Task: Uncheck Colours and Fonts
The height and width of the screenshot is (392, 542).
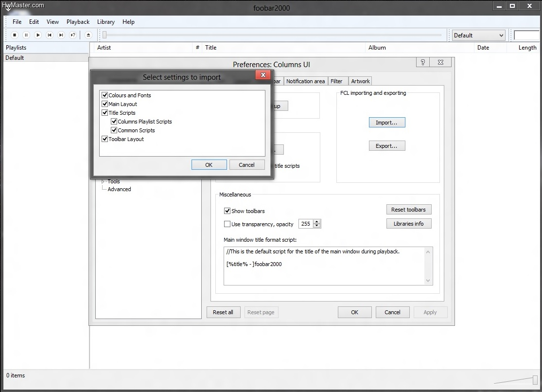Action: click(x=105, y=95)
